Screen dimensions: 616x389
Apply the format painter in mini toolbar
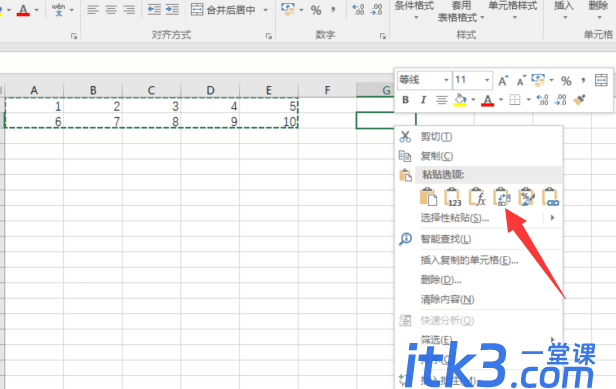(579, 100)
